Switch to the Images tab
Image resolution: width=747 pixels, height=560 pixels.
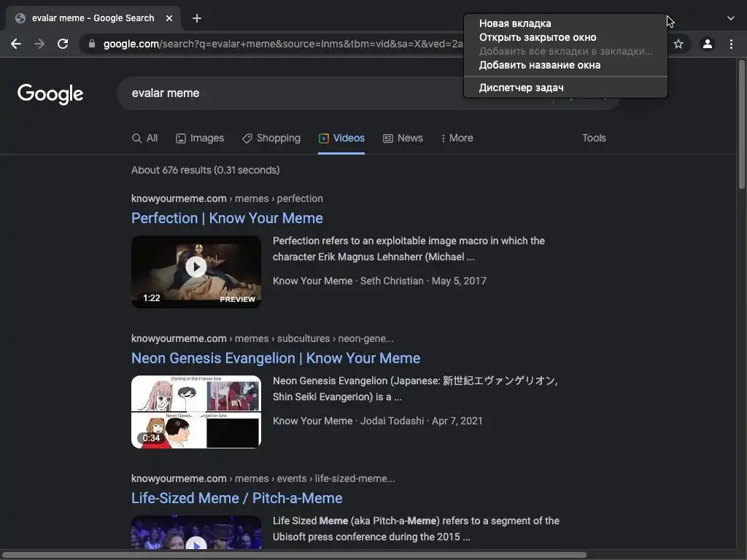200,138
